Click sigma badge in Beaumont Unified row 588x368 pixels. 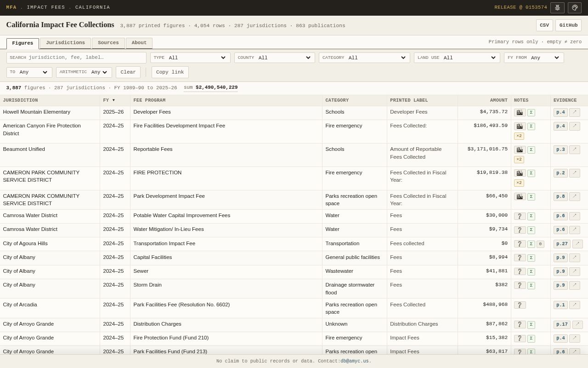[531, 150]
